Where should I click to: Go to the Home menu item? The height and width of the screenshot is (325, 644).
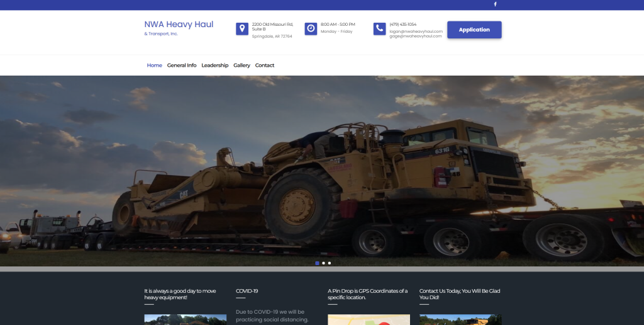pyautogui.click(x=155, y=66)
